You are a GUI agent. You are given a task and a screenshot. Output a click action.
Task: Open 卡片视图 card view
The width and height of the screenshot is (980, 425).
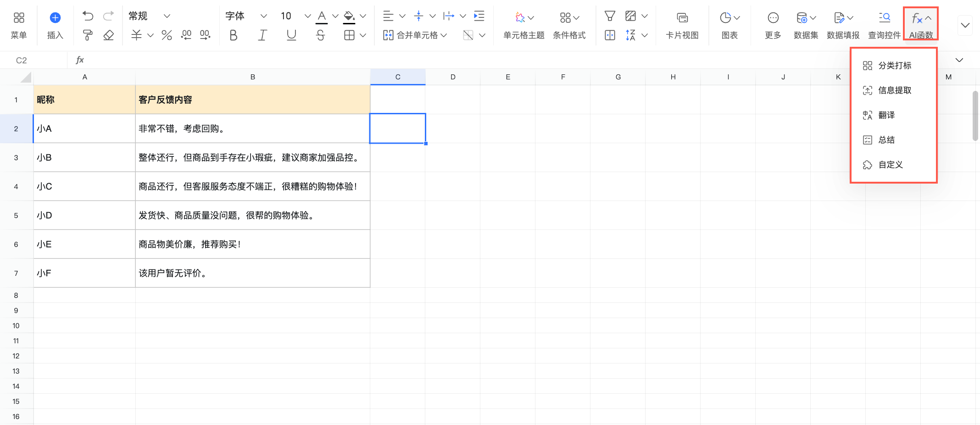pyautogui.click(x=682, y=25)
